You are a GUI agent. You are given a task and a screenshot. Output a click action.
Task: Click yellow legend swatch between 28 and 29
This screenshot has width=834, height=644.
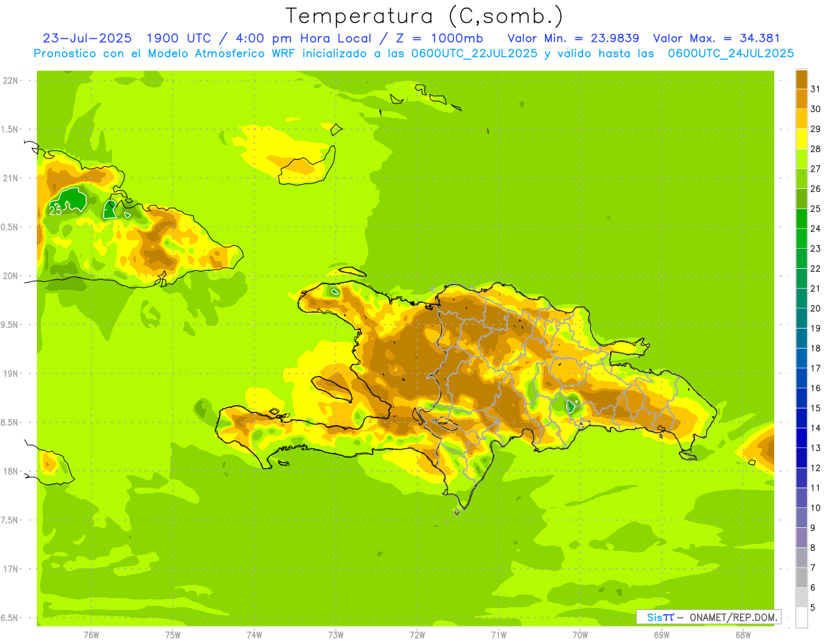pyautogui.click(x=801, y=139)
